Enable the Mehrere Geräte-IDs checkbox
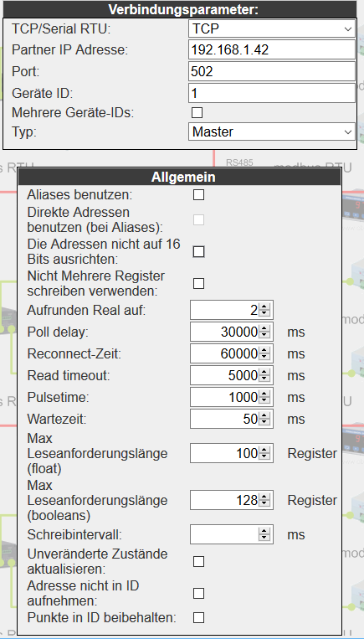The image size is (364, 639). 197,112
